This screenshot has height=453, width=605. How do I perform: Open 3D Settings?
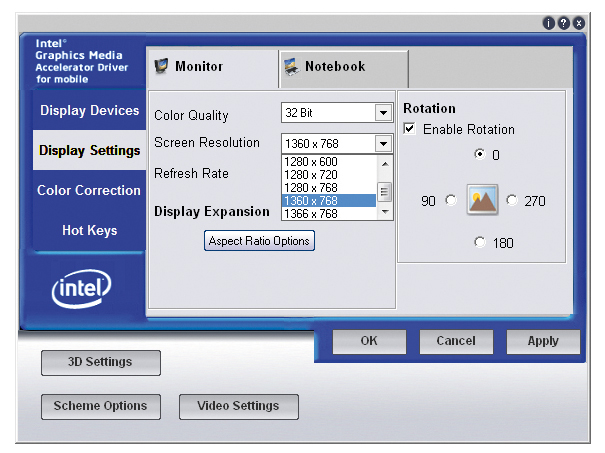pos(101,362)
